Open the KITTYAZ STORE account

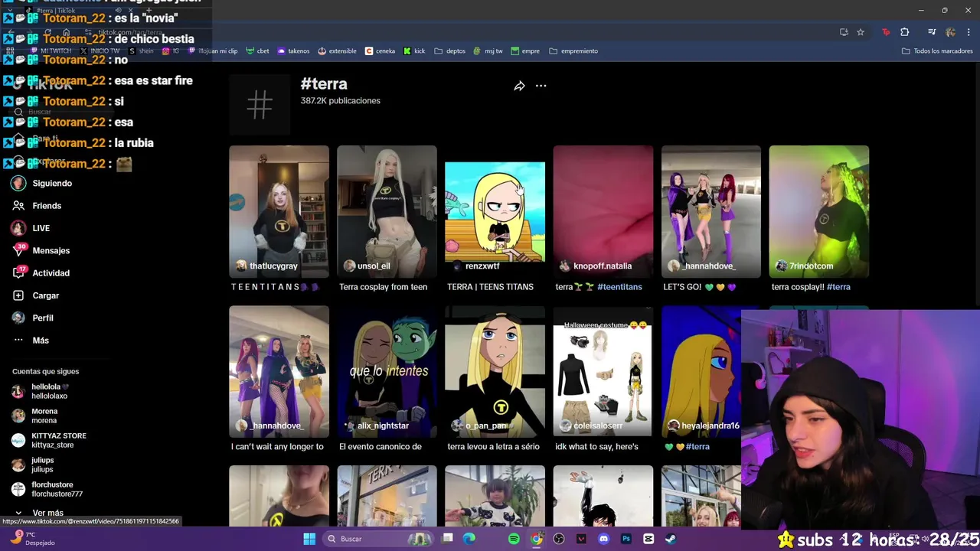click(x=49, y=440)
